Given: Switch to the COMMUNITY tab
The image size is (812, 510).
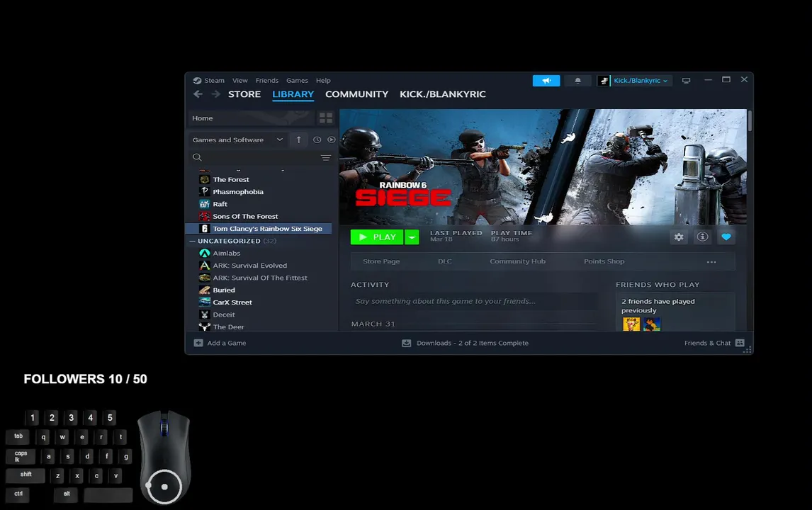Looking at the screenshot, I should coord(357,94).
